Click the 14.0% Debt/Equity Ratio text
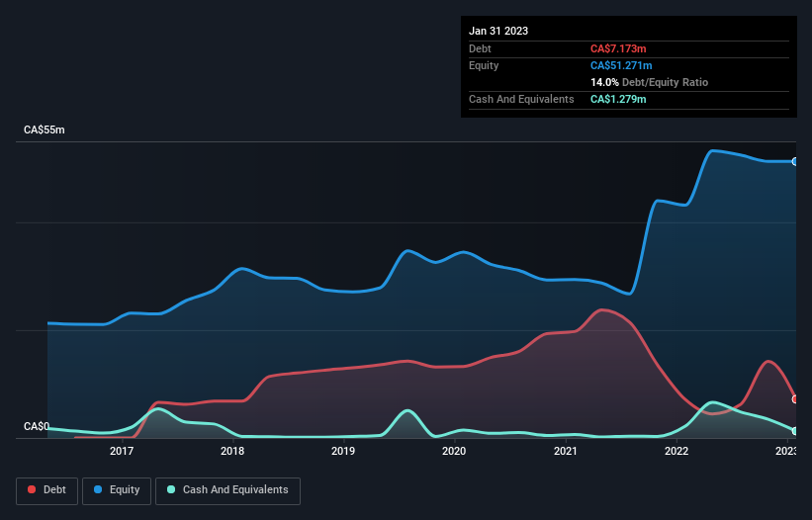812x520 pixels. [649, 82]
